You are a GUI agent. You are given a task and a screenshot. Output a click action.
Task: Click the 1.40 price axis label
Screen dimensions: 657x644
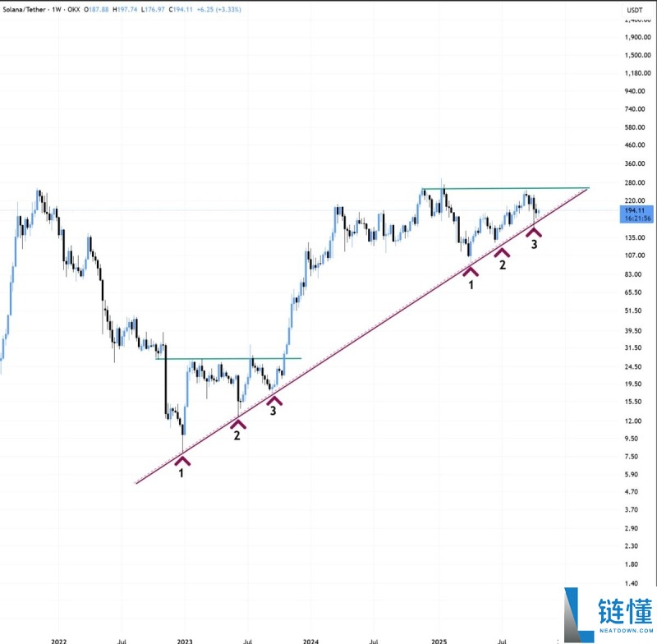pos(632,583)
